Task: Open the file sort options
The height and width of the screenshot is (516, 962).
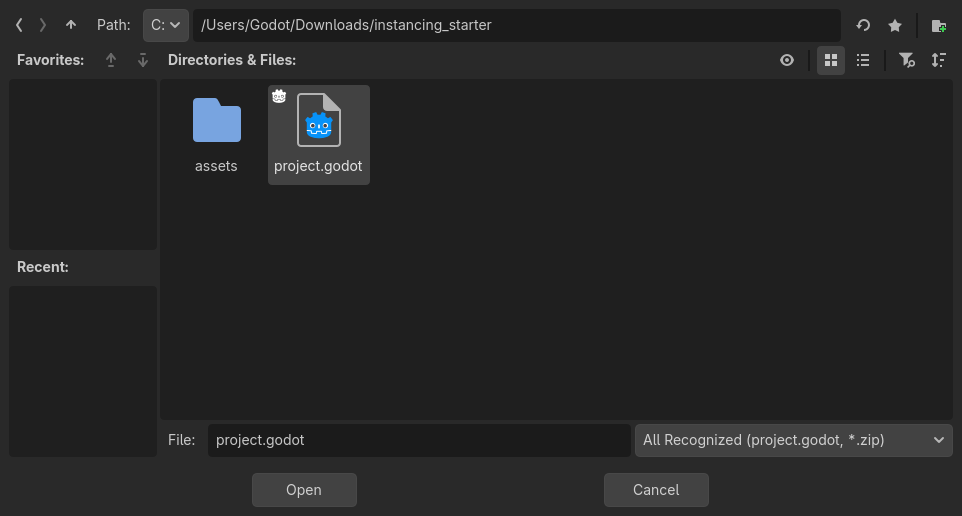Action: (x=938, y=60)
